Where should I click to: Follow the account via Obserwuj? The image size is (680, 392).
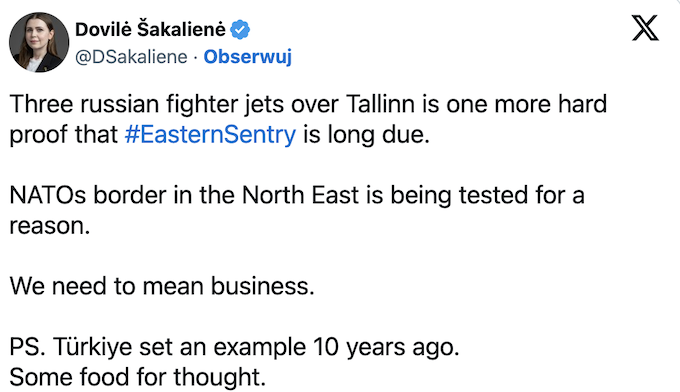pos(248,56)
